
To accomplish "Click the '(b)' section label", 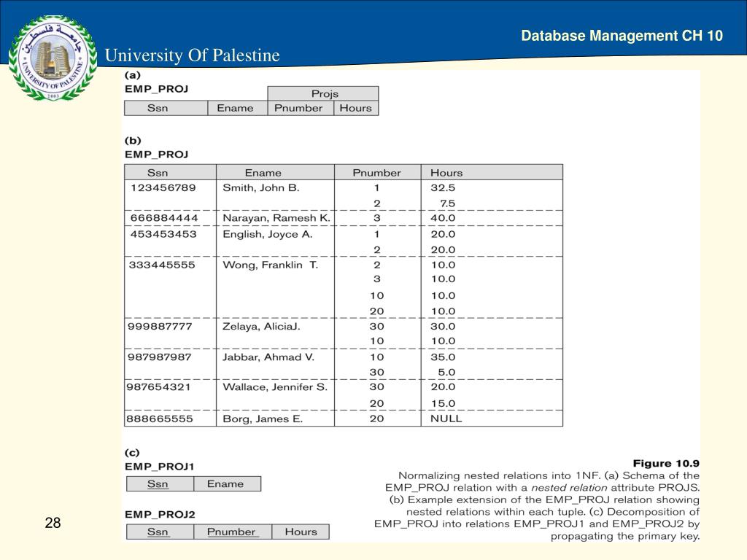I will (x=133, y=141).
